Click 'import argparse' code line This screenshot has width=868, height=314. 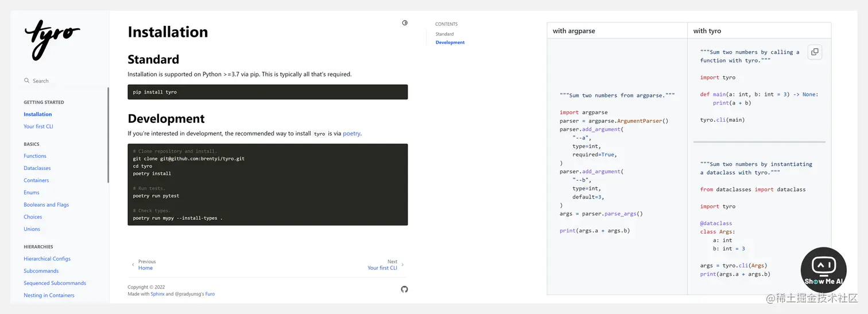[x=584, y=113]
